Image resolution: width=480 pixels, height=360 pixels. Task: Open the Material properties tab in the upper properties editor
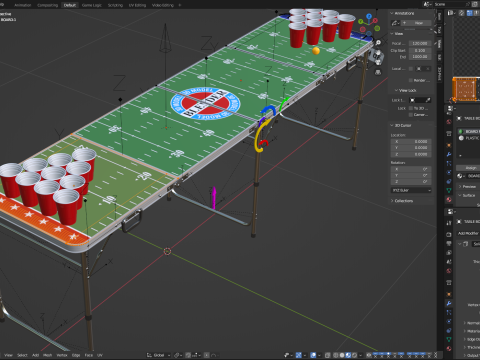(449, 199)
